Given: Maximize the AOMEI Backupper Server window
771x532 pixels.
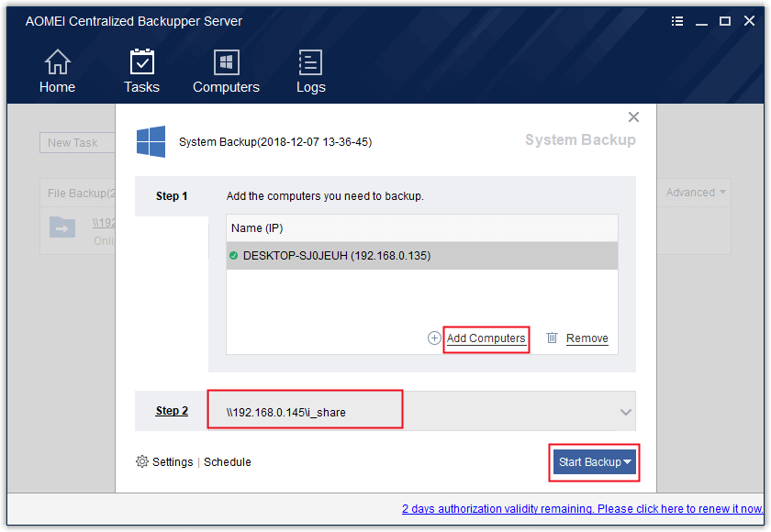Looking at the screenshot, I should coord(725,21).
